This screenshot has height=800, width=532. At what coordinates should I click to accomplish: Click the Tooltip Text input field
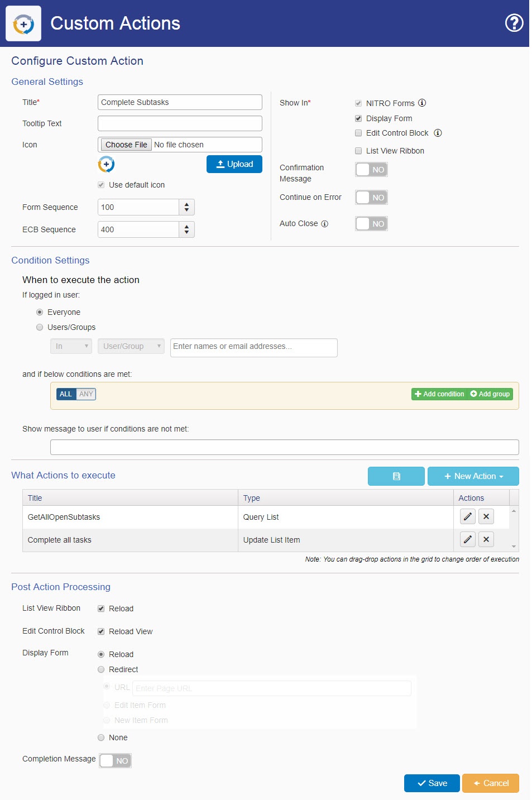(180, 123)
